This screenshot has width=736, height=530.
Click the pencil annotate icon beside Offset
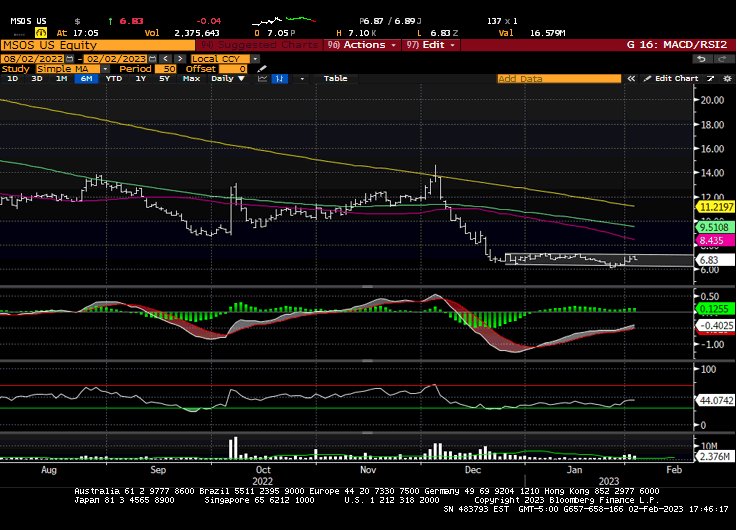(262, 69)
